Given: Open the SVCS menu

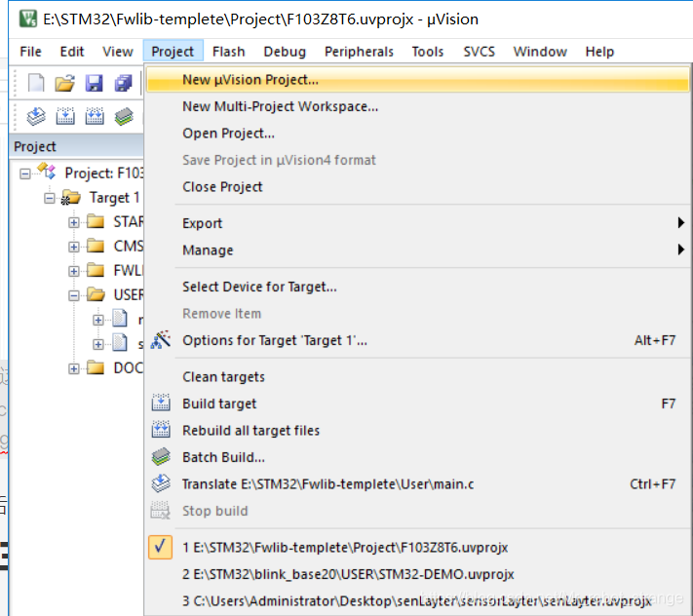Looking at the screenshot, I should pyautogui.click(x=480, y=52).
